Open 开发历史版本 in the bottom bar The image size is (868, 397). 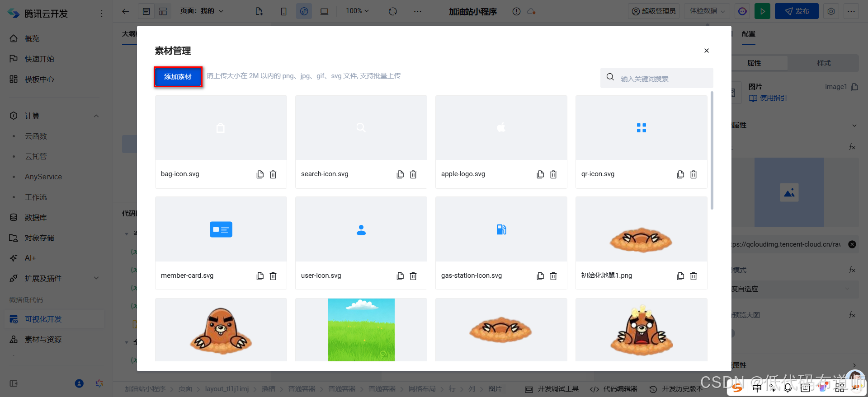676,389
